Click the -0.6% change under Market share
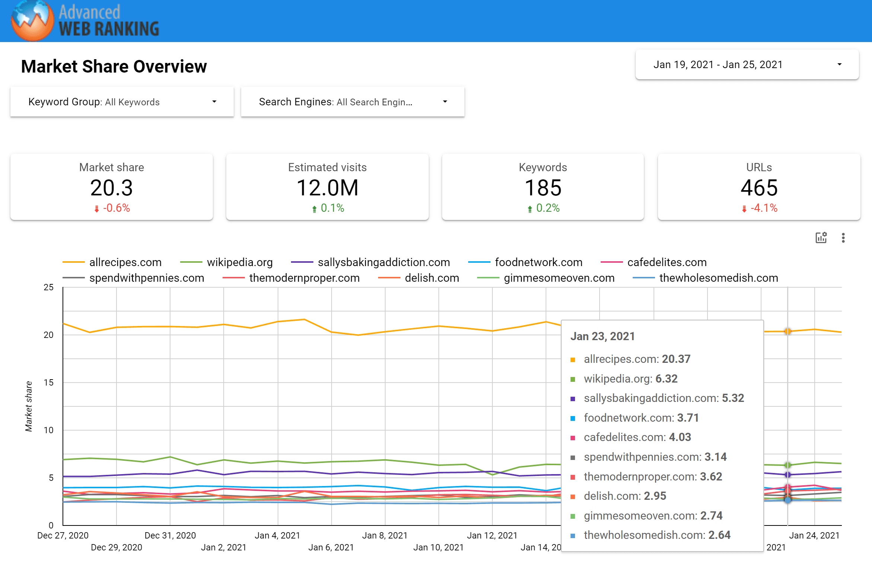The height and width of the screenshot is (588, 872). pyautogui.click(x=116, y=208)
